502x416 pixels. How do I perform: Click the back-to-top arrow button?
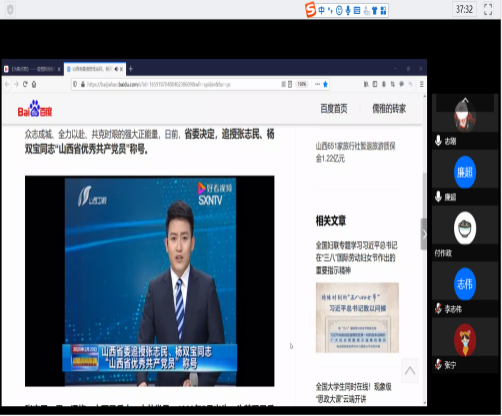coord(410,371)
